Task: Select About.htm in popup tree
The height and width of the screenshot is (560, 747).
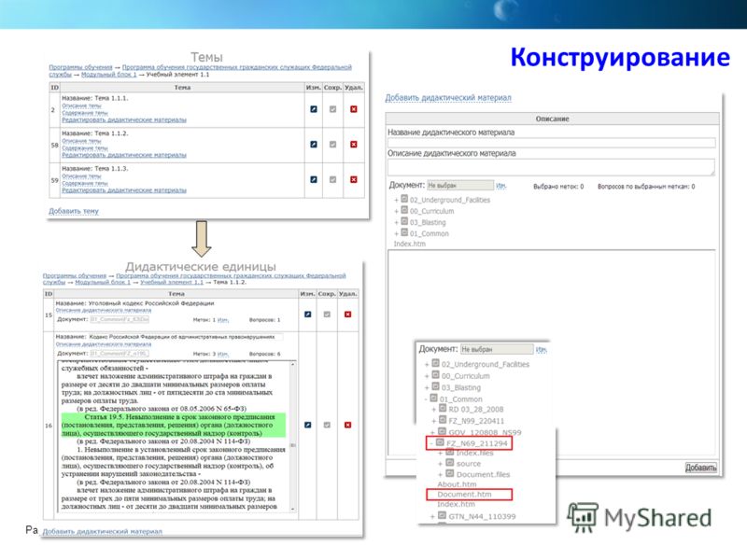Action: tap(457, 484)
